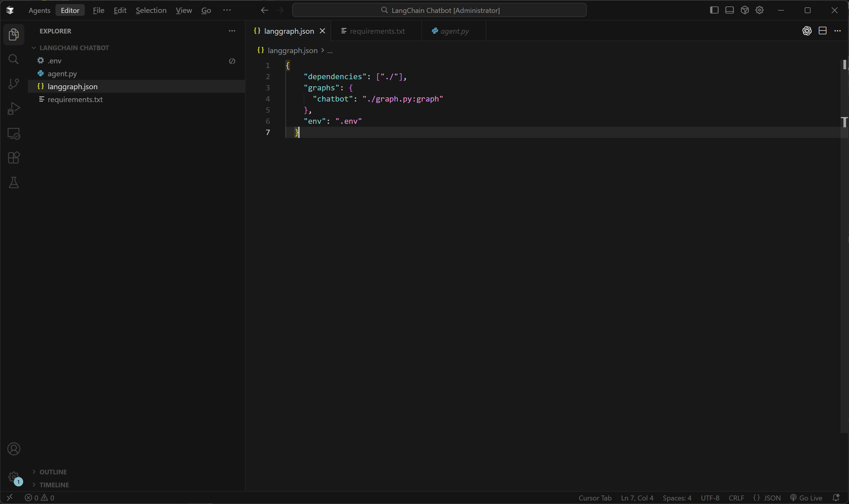Image resolution: width=849 pixels, height=504 pixels.
Task: Select langgraph.json in the explorer
Action: coord(136,87)
